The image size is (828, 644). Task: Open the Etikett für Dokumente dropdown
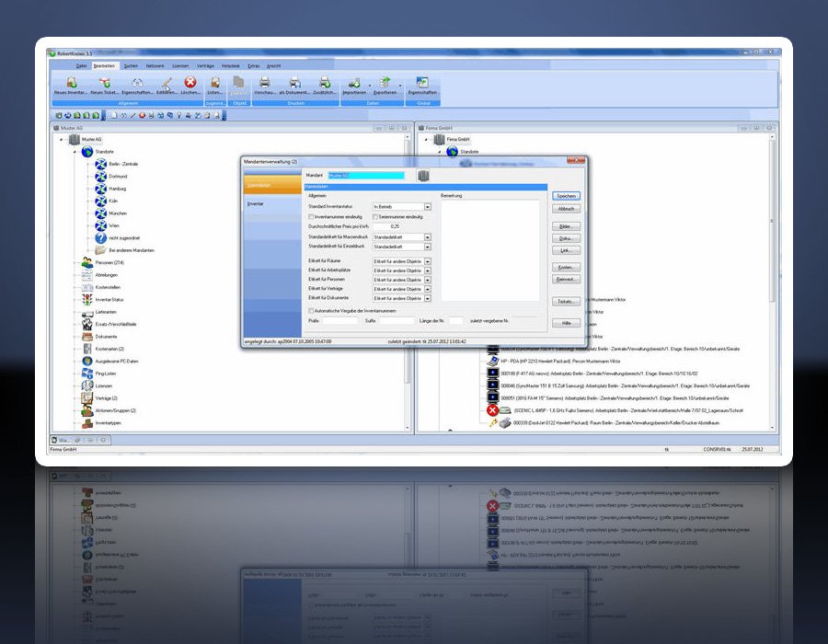coord(427,298)
